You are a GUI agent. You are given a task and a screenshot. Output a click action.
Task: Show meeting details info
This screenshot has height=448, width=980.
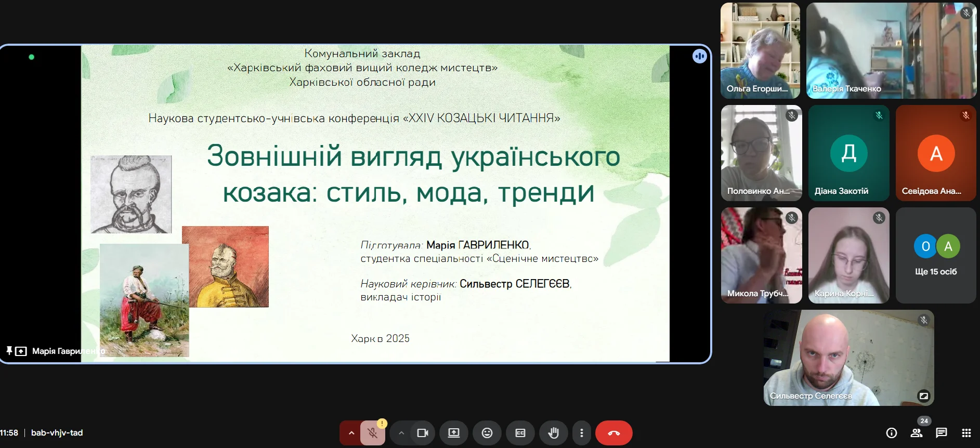(x=891, y=433)
